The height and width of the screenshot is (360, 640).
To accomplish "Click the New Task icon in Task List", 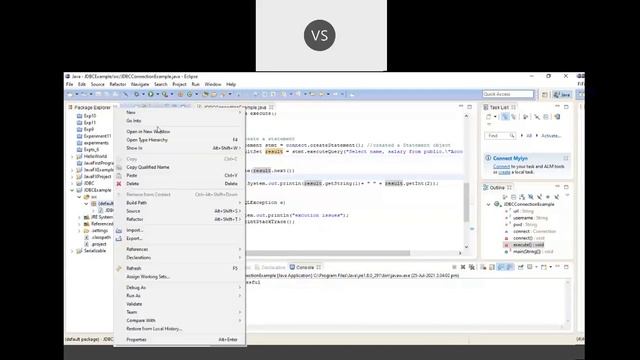I will [x=489, y=117].
